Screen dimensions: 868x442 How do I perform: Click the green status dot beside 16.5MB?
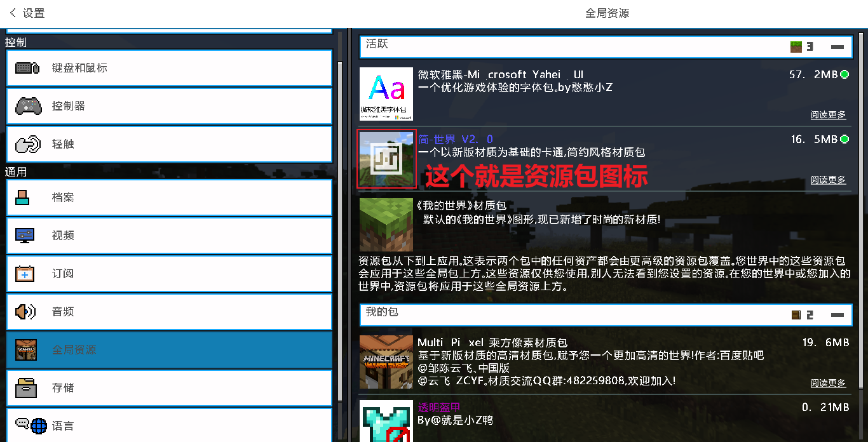pos(844,139)
